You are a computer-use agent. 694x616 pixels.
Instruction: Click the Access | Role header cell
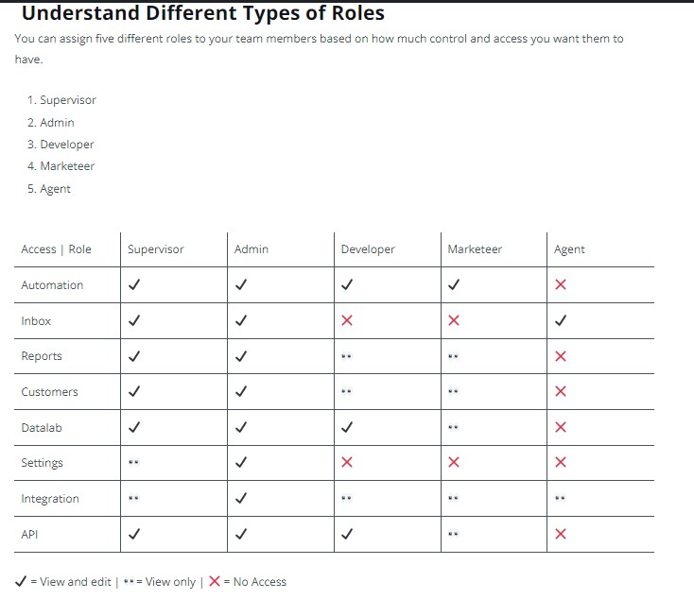(57, 249)
